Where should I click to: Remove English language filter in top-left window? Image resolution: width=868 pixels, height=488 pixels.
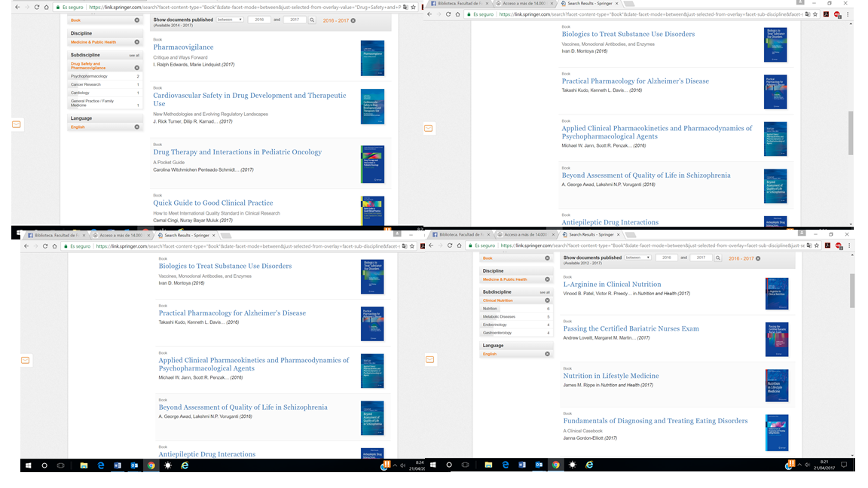coord(136,127)
